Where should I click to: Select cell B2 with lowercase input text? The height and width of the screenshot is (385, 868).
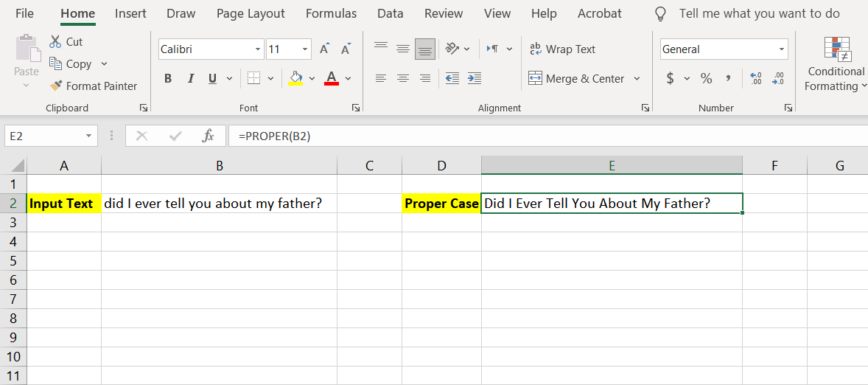220,204
